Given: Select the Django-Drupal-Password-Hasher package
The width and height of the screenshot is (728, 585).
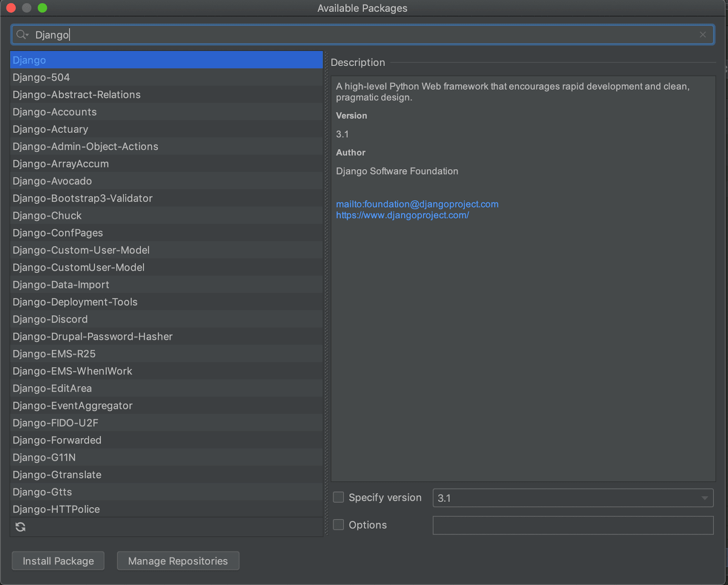Looking at the screenshot, I should click(x=167, y=337).
